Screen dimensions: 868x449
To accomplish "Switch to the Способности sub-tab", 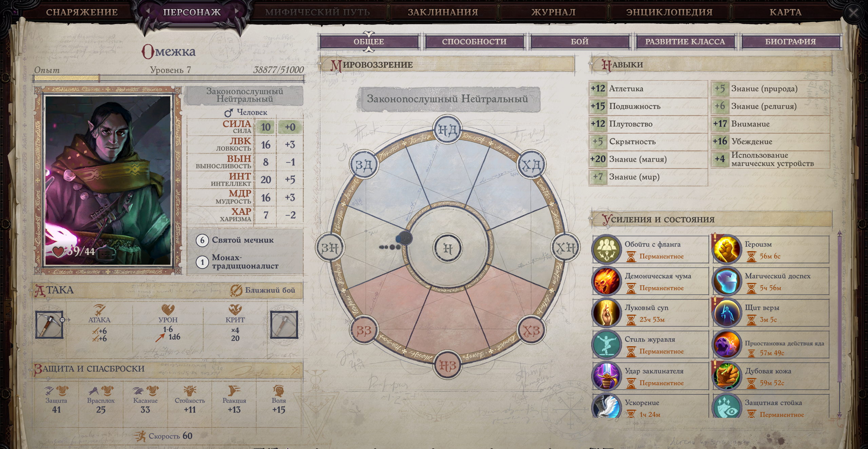I will (474, 41).
